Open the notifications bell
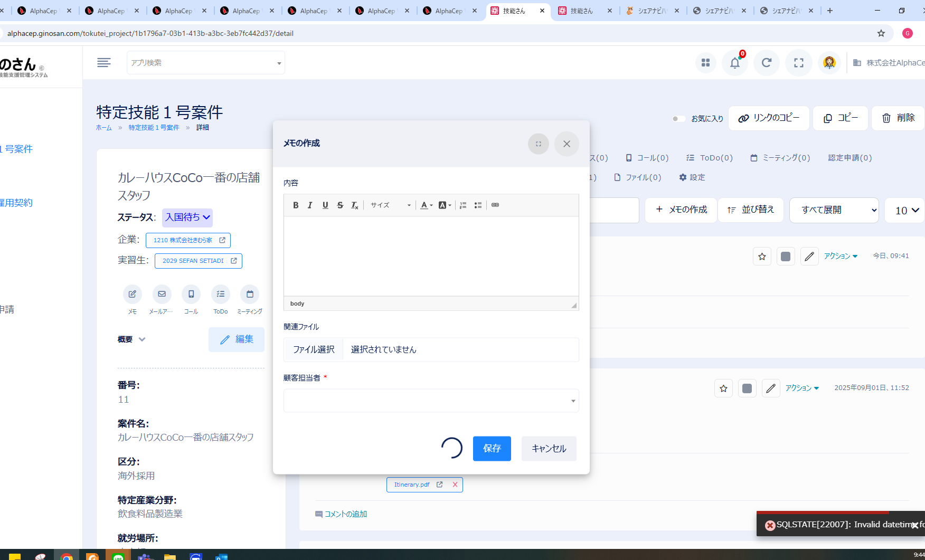 [x=734, y=63]
